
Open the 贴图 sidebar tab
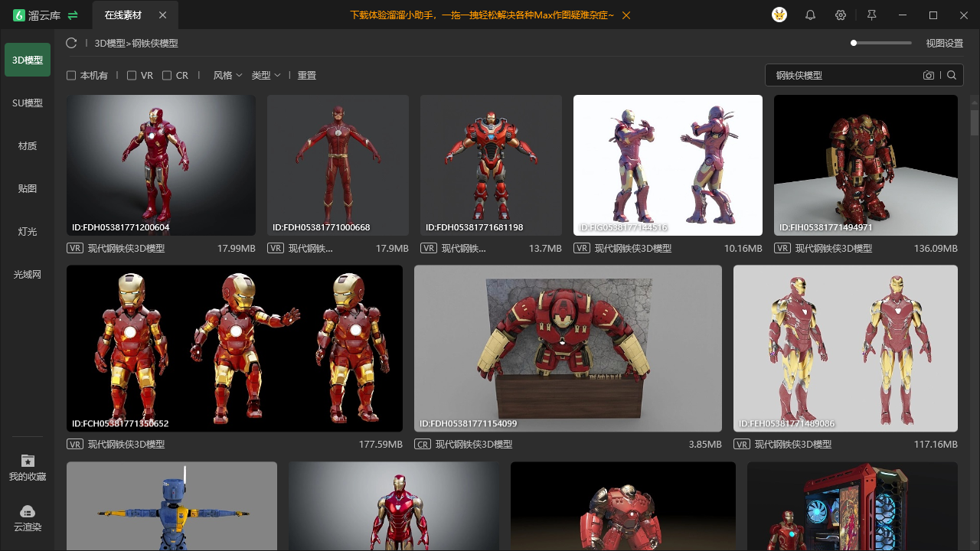click(x=28, y=188)
